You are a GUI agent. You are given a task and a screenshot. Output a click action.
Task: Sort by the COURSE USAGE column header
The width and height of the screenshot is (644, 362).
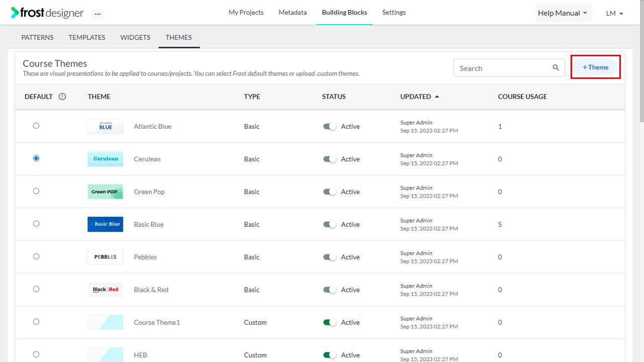(x=522, y=97)
